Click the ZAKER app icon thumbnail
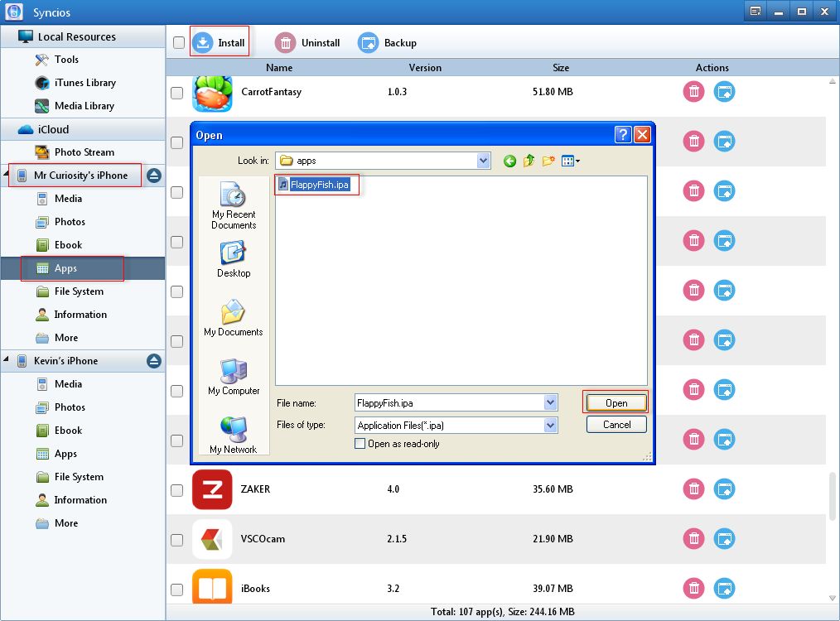Viewport: 840px width, 621px height. pyautogui.click(x=212, y=489)
